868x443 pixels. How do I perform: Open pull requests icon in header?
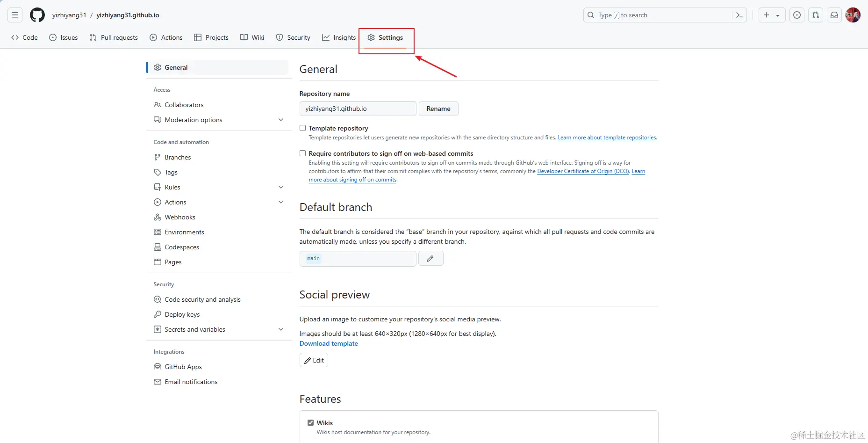tap(816, 15)
